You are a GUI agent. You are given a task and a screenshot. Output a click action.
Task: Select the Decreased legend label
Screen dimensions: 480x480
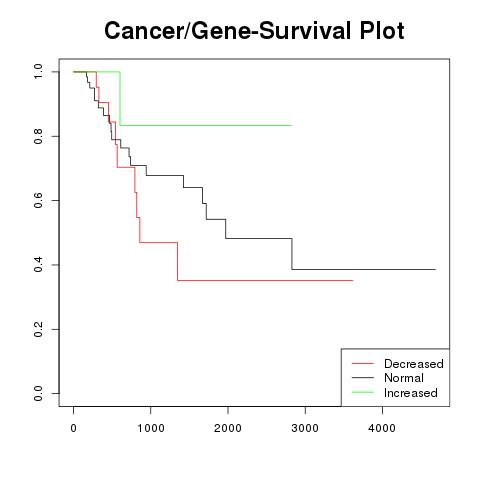coord(414,364)
